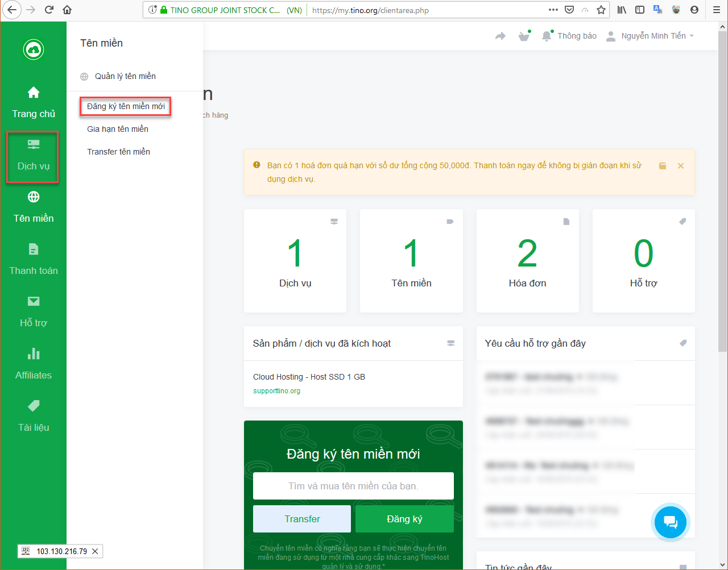Open the Firefox hamburger menu
This screenshot has width=728, height=570.
click(x=717, y=10)
